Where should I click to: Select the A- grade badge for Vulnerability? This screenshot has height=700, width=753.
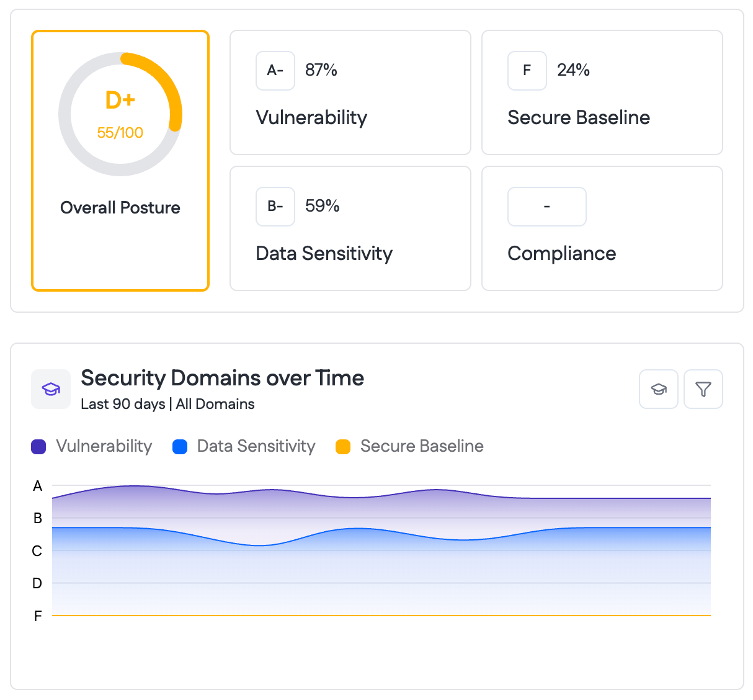pos(275,71)
